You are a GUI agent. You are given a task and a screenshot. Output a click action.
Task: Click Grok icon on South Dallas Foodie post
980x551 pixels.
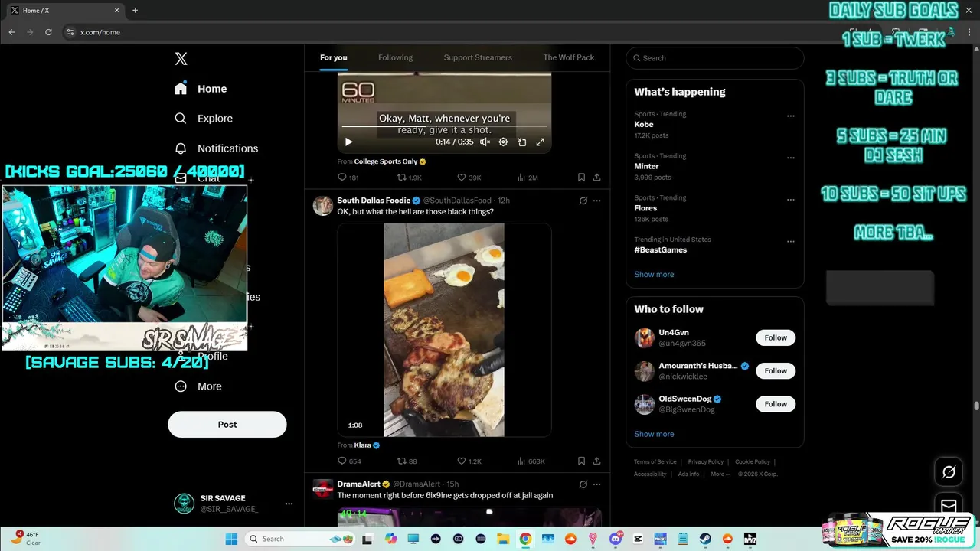click(583, 201)
